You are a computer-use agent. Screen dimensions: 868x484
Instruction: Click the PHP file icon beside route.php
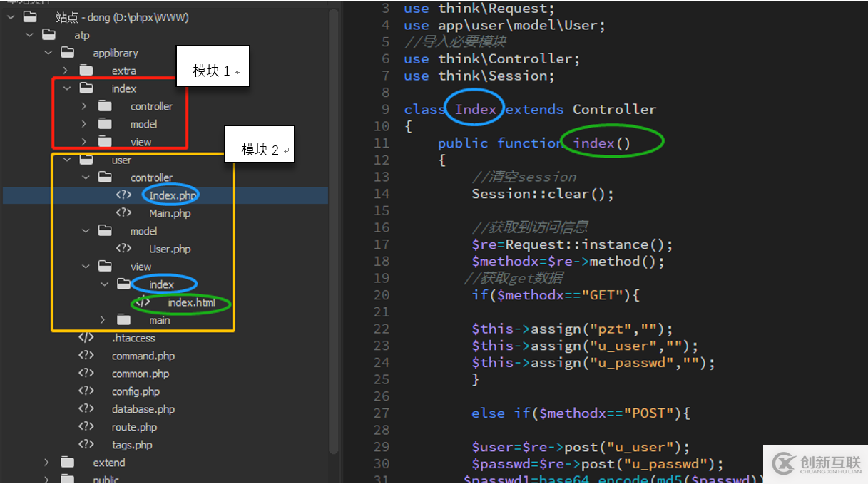(86, 427)
